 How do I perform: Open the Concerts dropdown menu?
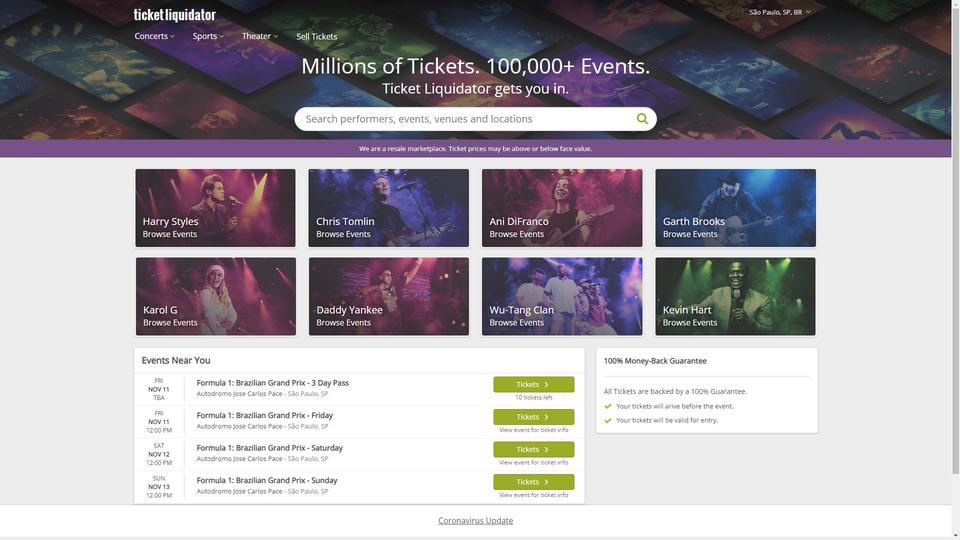click(154, 36)
